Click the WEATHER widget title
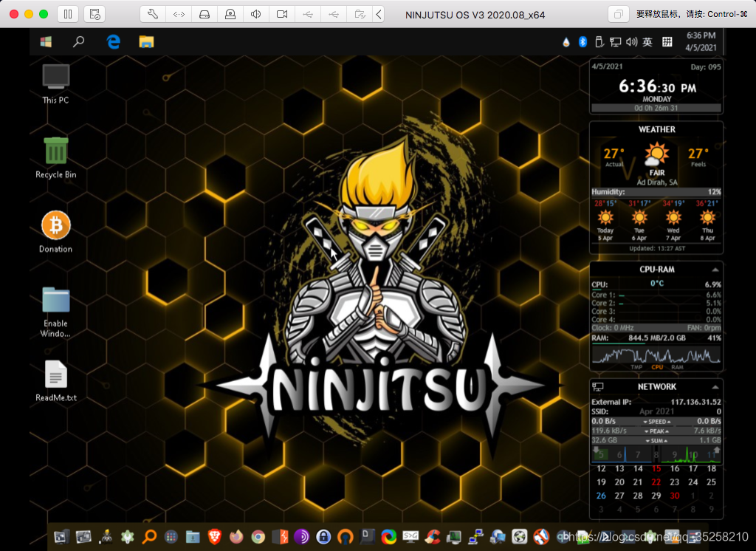 click(x=656, y=129)
